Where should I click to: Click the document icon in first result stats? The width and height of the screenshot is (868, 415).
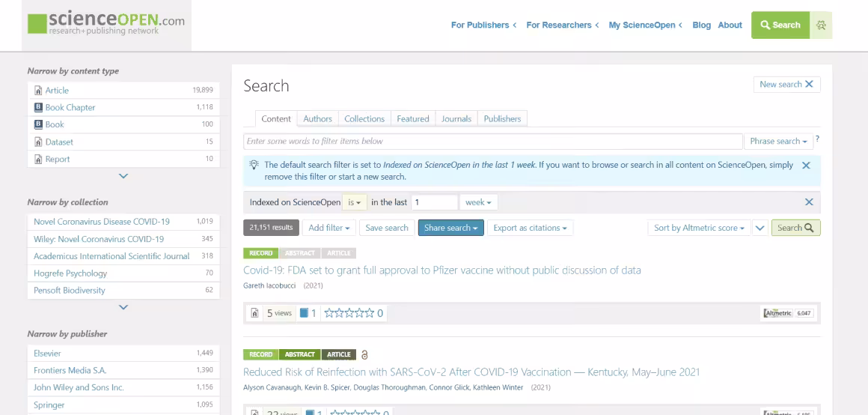tap(254, 313)
